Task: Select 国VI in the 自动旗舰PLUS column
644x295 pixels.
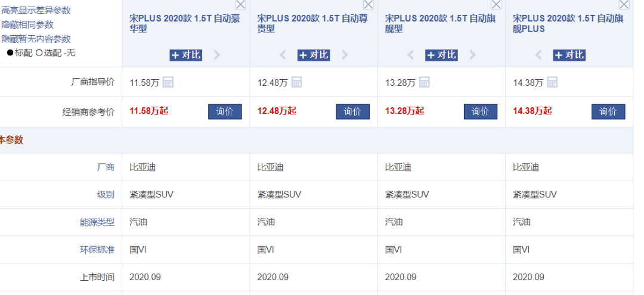Action: coord(521,250)
